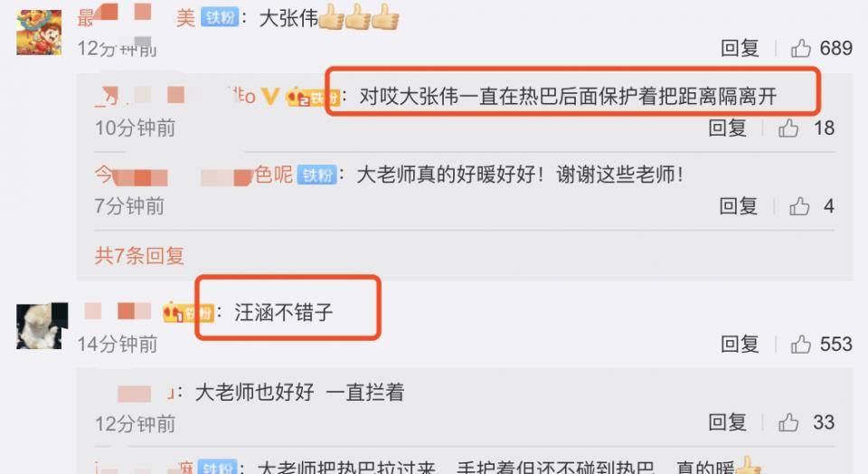This screenshot has width=868, height=474.
Task: Like the 汪涵不错子 comment with 553 likes
Action: [800, 344]
